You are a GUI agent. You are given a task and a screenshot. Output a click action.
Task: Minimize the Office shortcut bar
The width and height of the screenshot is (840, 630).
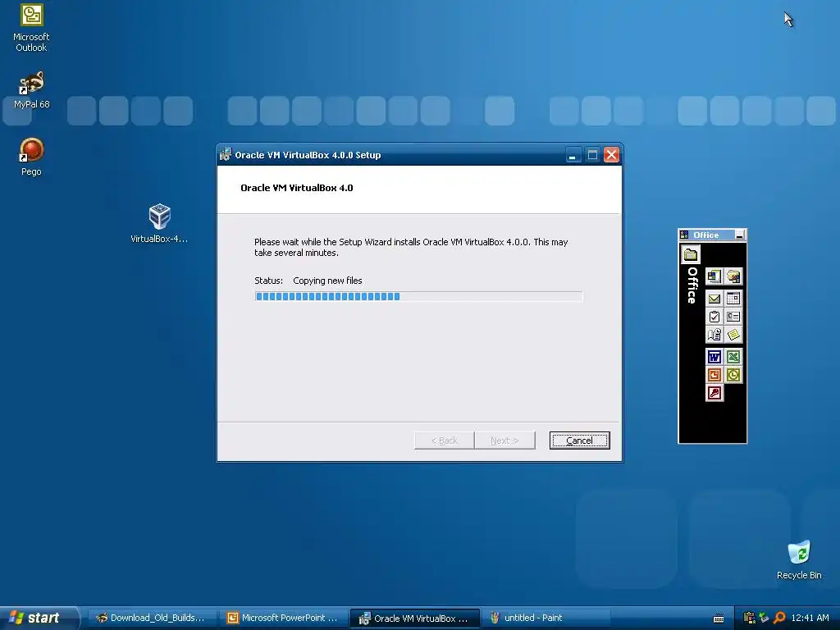click(x=739, y=235)
